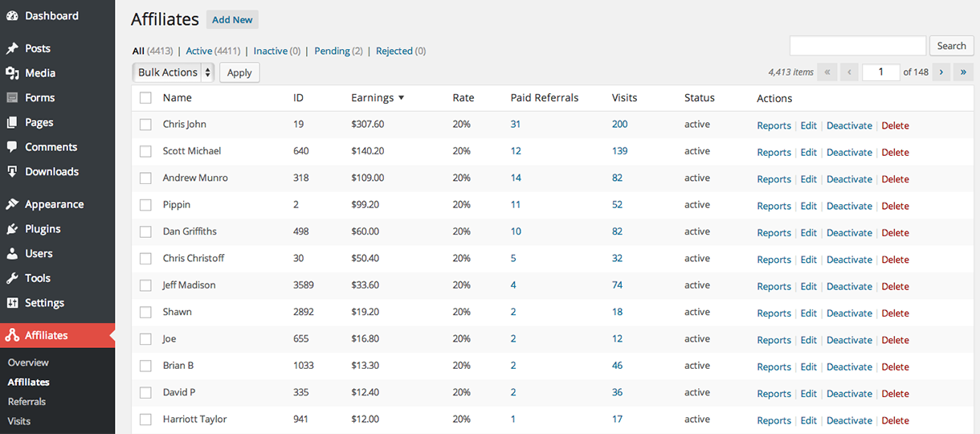Viewport: 980px width, 434px height.
Task: Click the Users person icon
Action: 12,254
